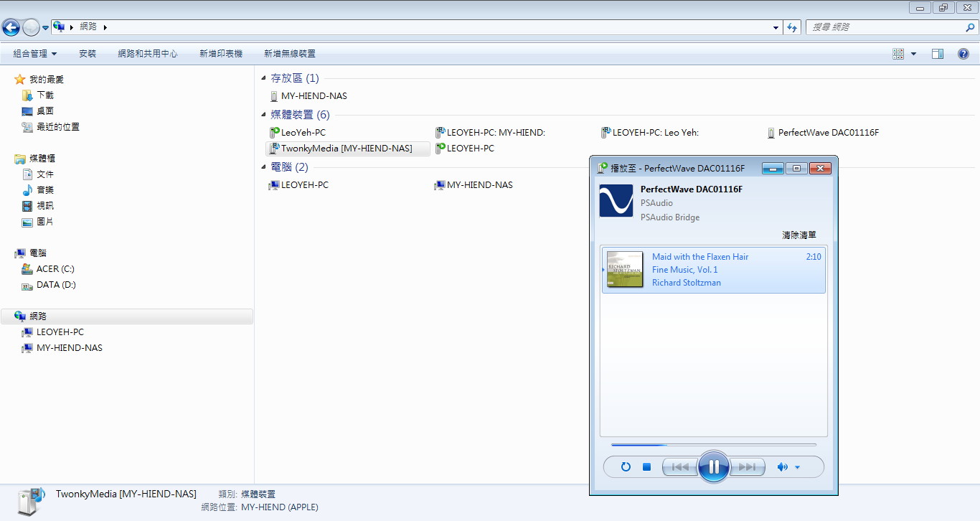Image resolution: width=980 pixels, height=521 pixels.
Task: Skip to previous track
Action: coord(679,467)
